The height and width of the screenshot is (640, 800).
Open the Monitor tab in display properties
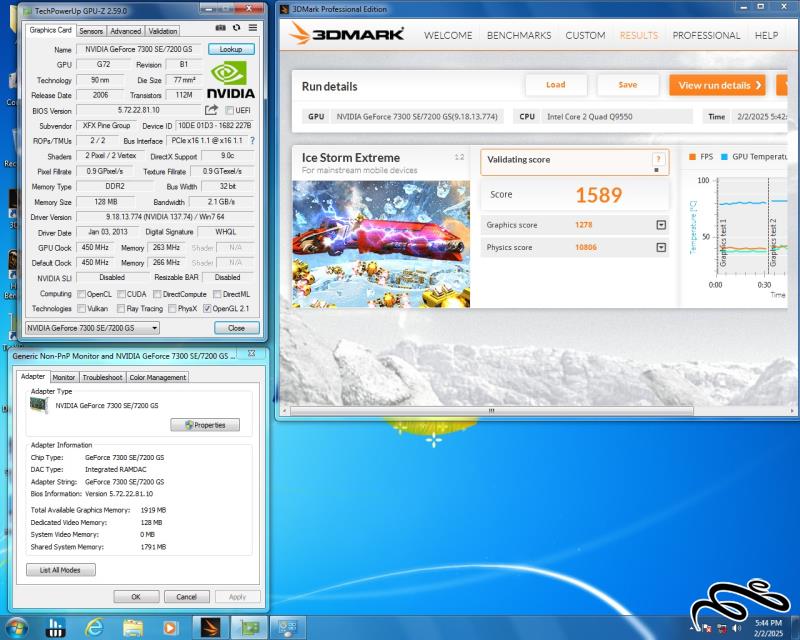[x=64, y=377]
